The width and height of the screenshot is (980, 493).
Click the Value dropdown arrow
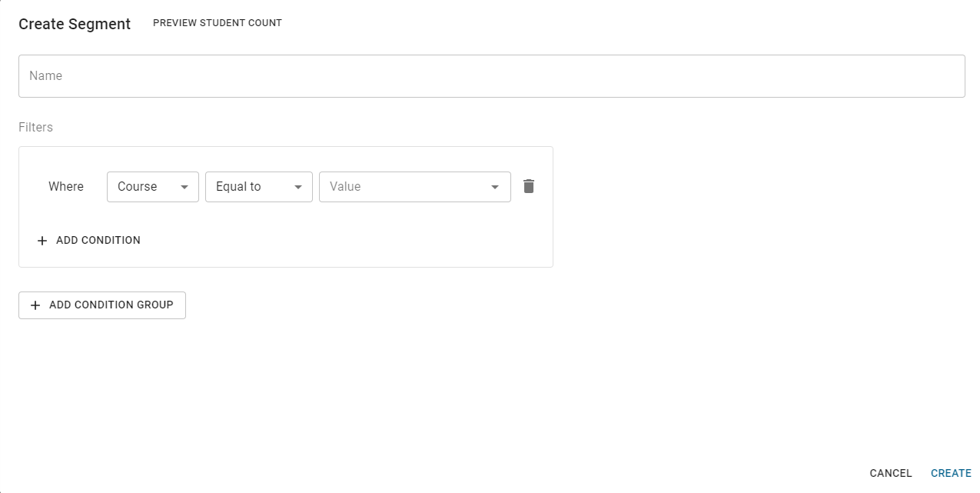coord(496,187)
